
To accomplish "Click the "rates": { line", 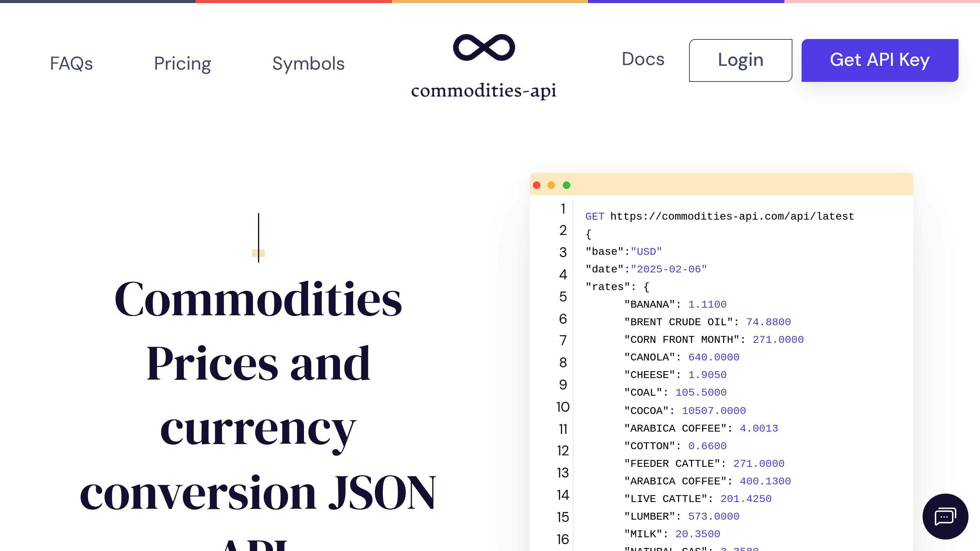I will pos(617,287).
